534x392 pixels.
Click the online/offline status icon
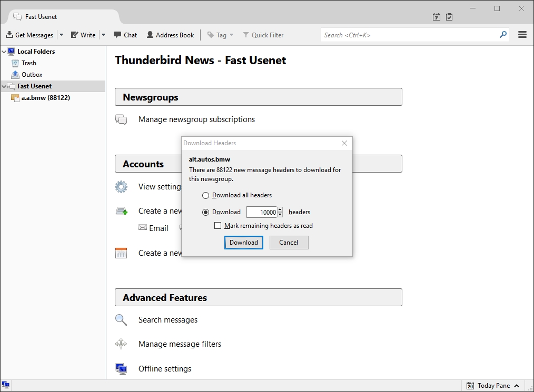[5, 385]
